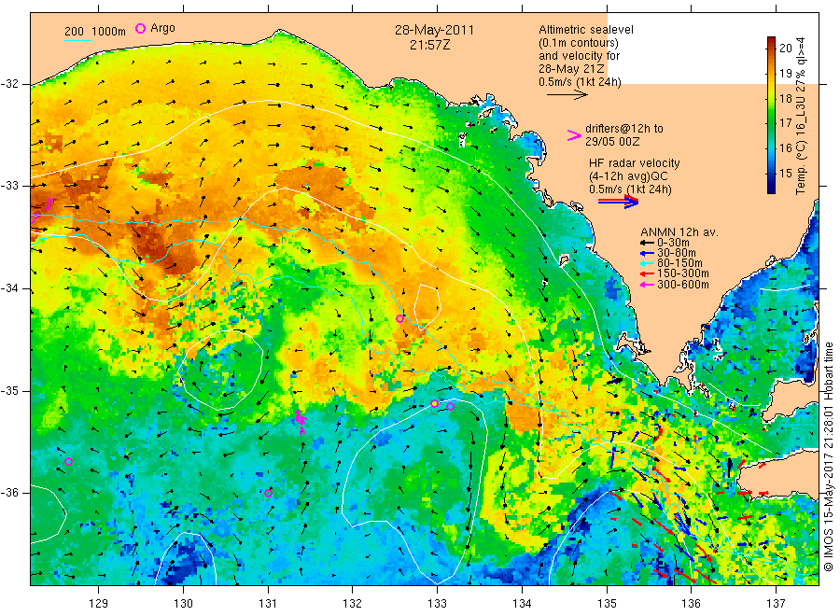Image resolution: width=840 pixels, height=616 pixels.
Task: Click the vertical Temp. (°C) colorbar title
Action: (x=801, y=116)
